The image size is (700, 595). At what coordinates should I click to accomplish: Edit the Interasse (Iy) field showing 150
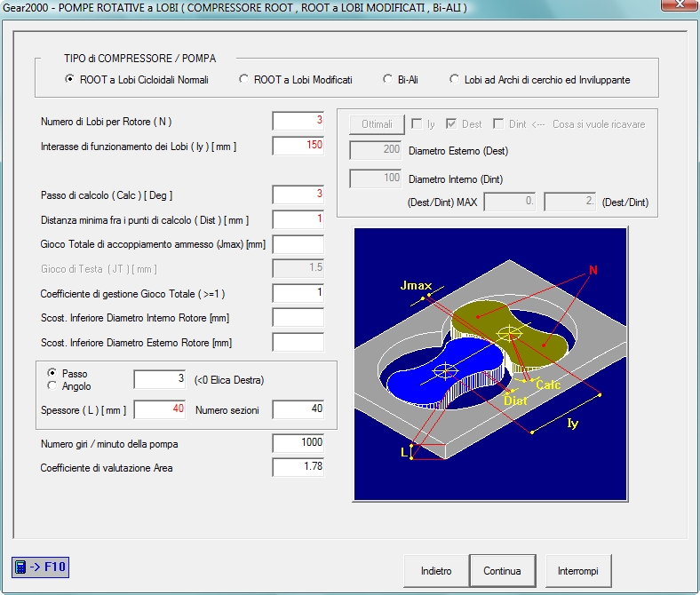pos(298,146)
